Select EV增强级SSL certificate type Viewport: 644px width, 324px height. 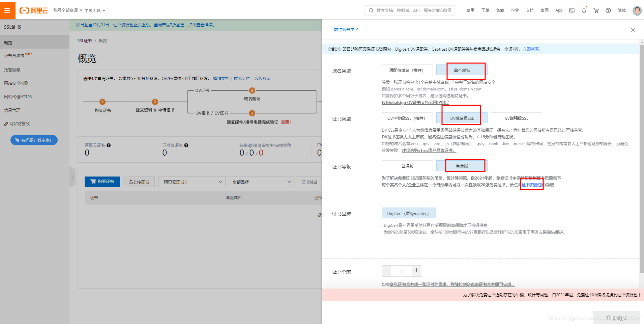tap(516, 118)
